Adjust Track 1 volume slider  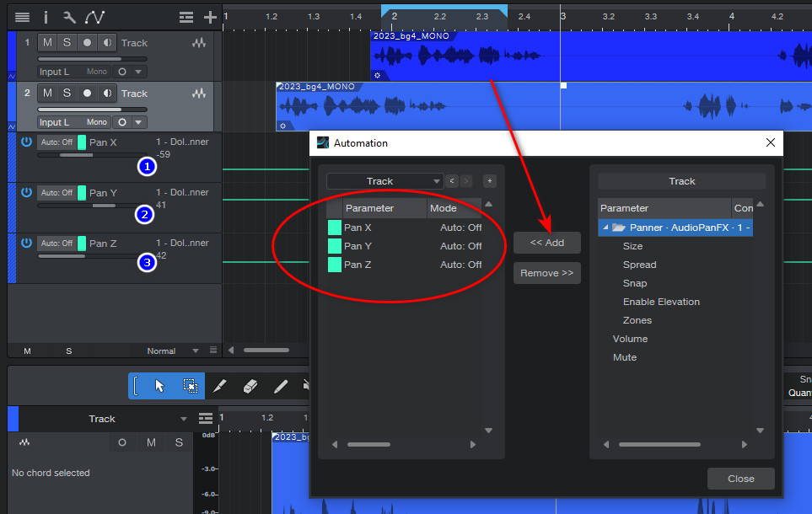(x=92, y=59)
